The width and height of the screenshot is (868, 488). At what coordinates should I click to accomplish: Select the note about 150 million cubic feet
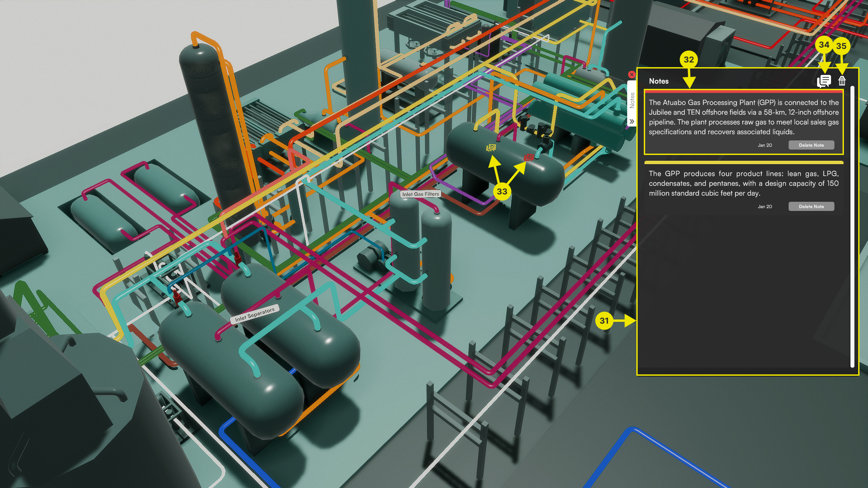[744, 183]
